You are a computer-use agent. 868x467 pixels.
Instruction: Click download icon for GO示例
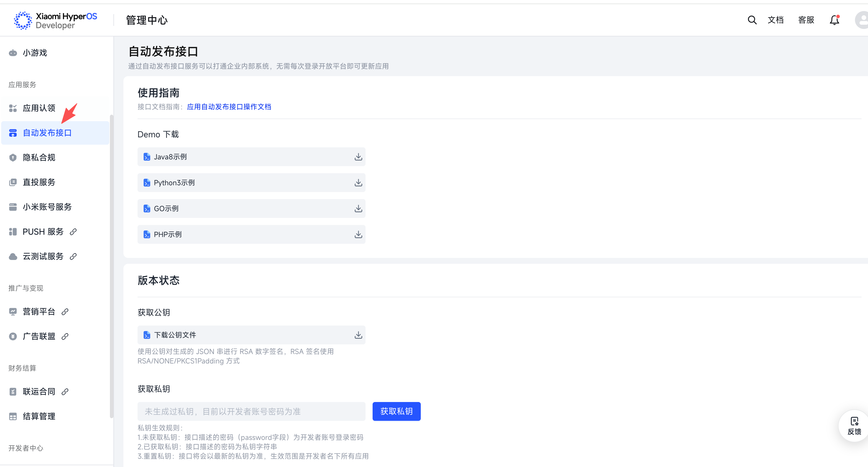[358, 209]
